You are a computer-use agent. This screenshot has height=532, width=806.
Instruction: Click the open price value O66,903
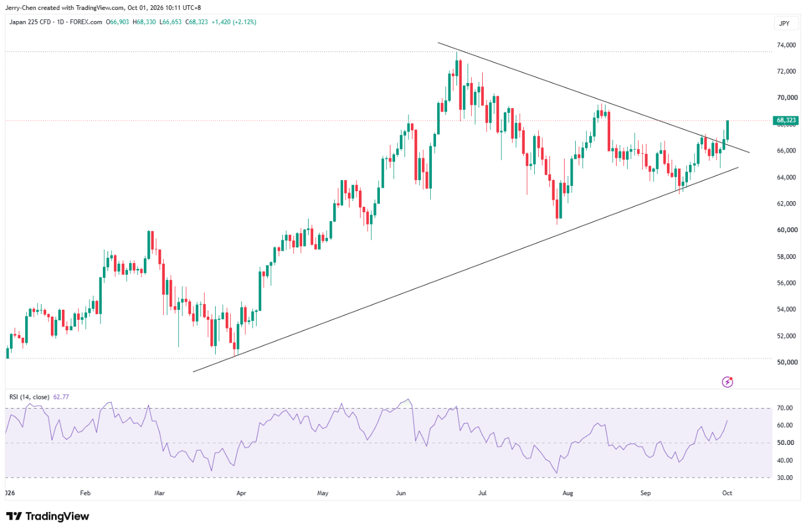[x=117, y=22]
